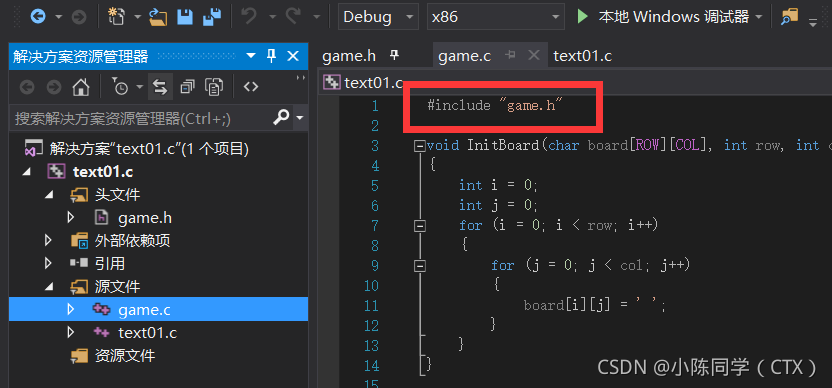Select solution node 解决方案"text01.c"

click(x=149, y=149)
